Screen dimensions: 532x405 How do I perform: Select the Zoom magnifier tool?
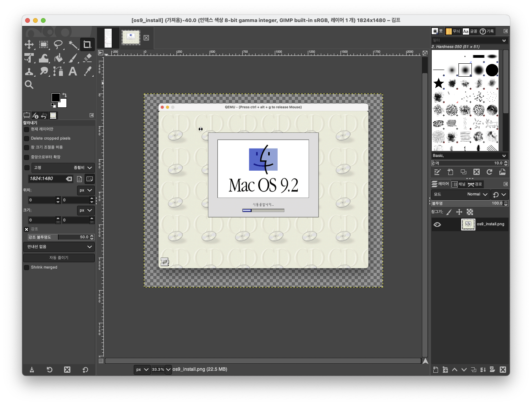29,85
